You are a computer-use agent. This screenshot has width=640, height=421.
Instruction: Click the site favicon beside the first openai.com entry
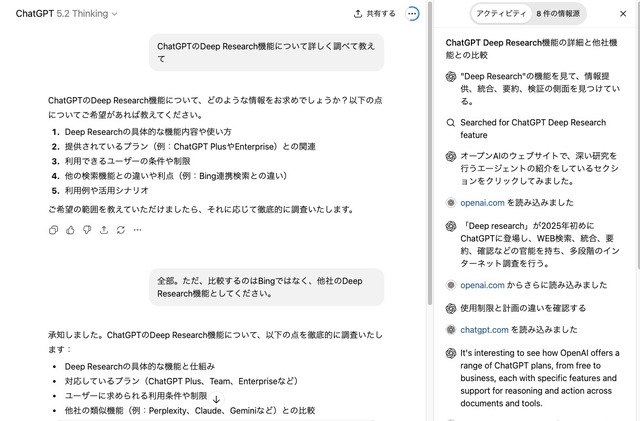coord(451,203)
